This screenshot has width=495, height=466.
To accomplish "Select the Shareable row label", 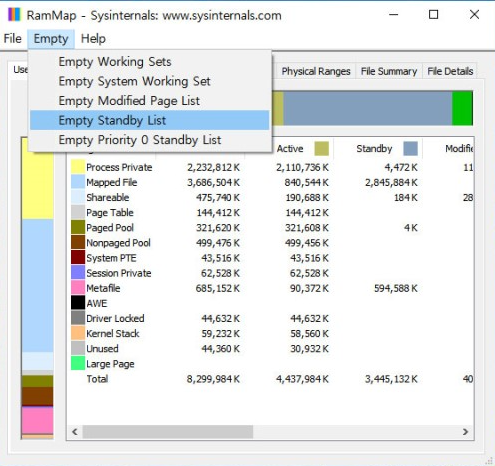I will click(x=107, y=197).
